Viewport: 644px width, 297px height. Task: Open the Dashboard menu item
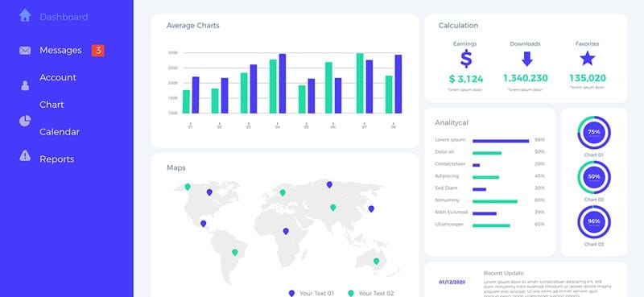[x=64, y=17]
